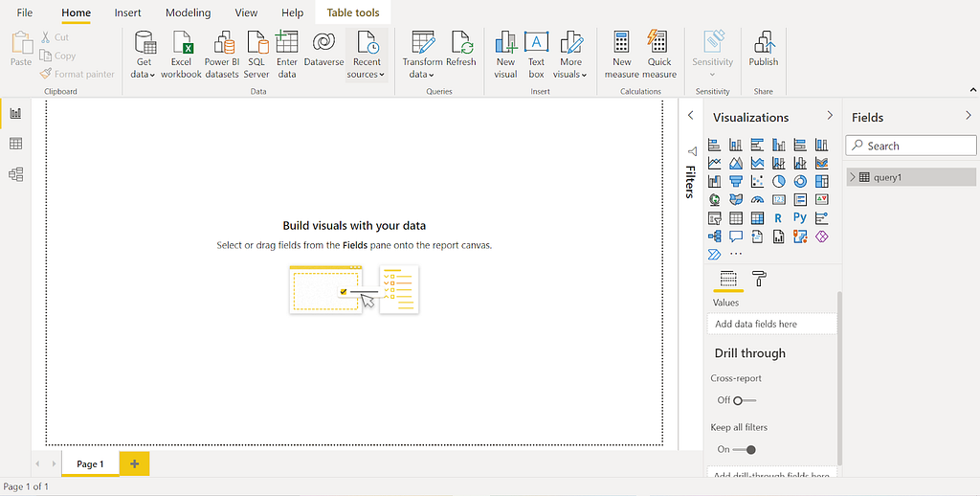Choose the Power Apps visual
The image size is (980, 496).
pyautogui.click(x=822, y=237)
